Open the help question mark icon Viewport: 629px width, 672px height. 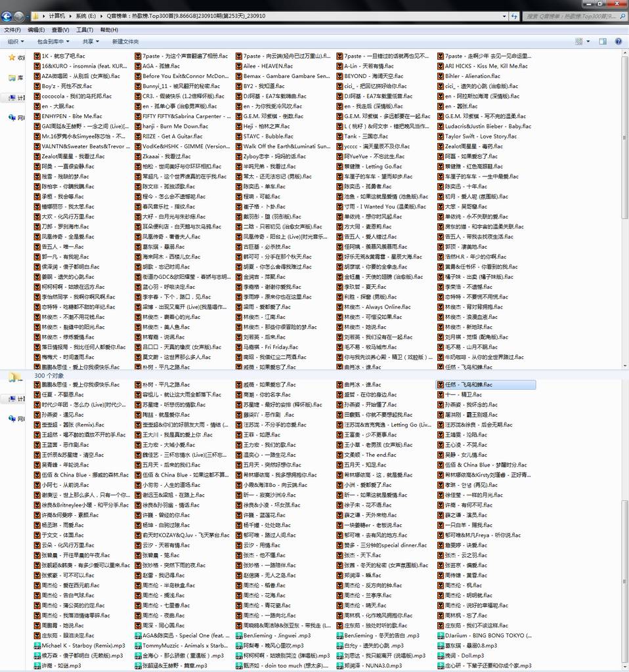[618, 41]
